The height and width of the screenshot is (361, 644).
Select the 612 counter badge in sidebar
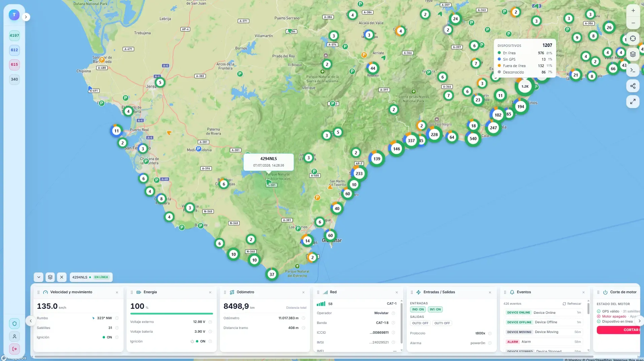(14, 50)
